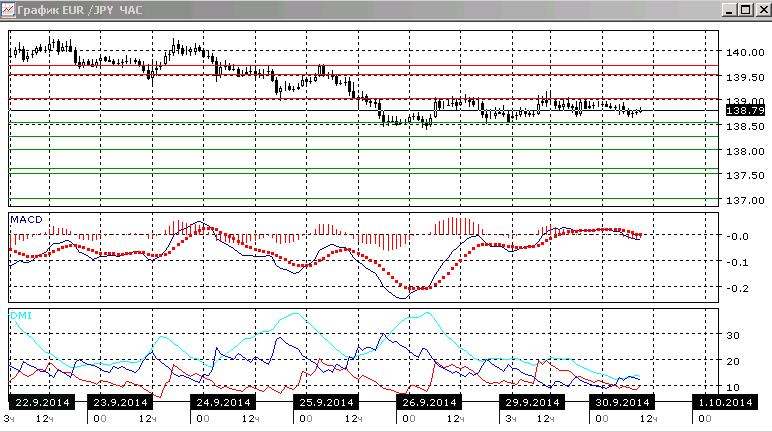Click the MACD -0.1 scale value
This screenshot has width=772, height=432.
point(738,263)
